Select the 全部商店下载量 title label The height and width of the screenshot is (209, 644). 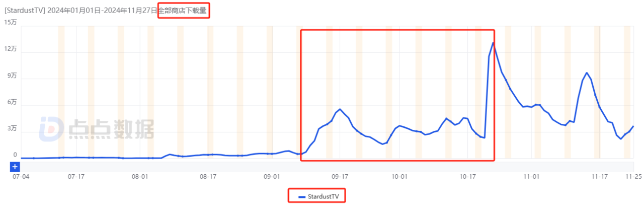tap(183, 10)
